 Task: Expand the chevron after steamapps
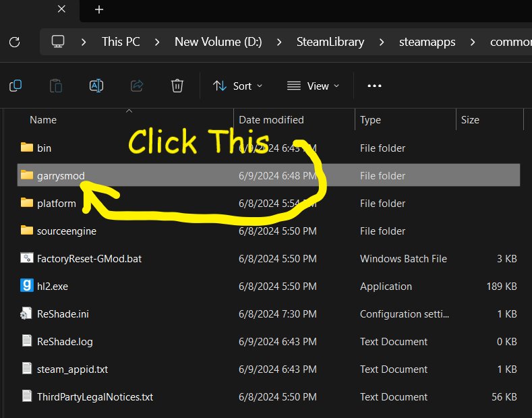click(x=472, y=42)
